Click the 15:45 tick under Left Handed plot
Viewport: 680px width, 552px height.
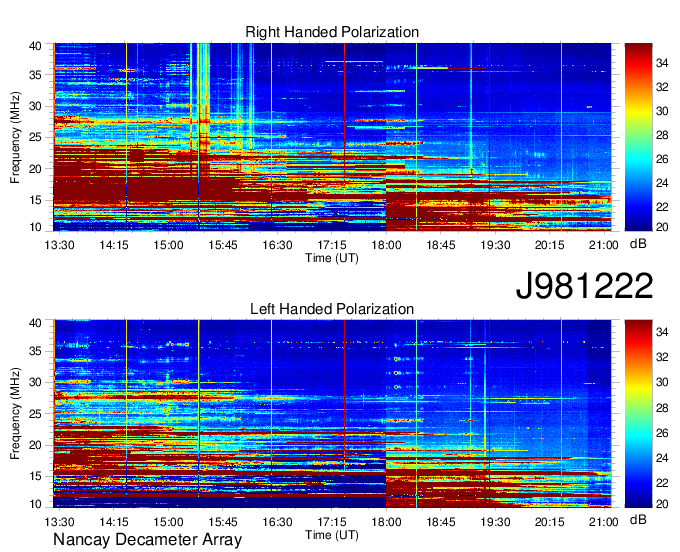223,522
